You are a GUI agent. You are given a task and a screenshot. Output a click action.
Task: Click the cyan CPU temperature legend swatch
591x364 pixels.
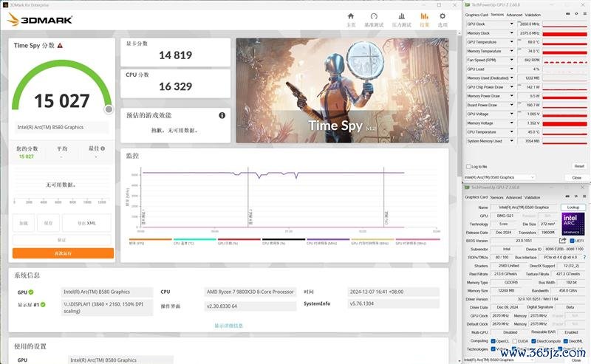(195, 239)
